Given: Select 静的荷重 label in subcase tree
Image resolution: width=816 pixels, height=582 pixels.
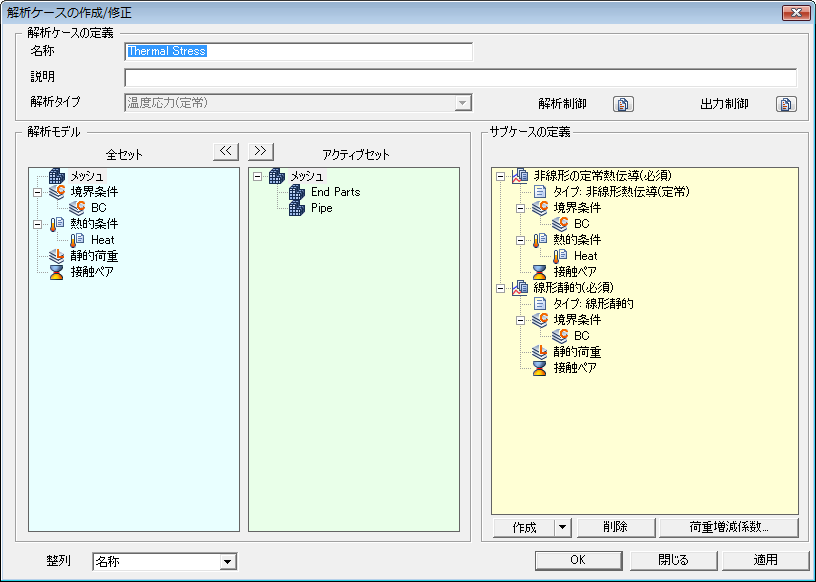Looking at the screenshot, I should [x=577, y=351].
